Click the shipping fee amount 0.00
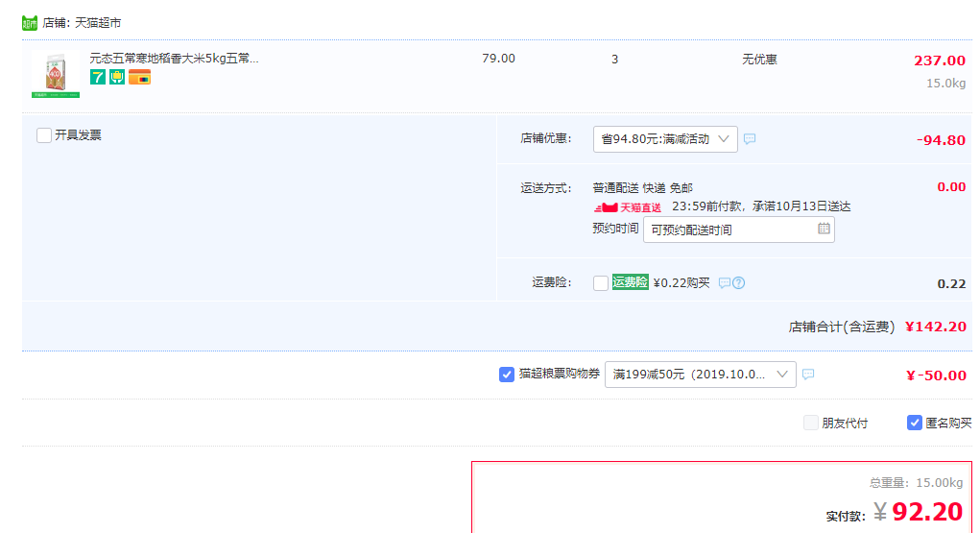Image resolution: width=980 pixels, height=533 pixels. tap(951, 187)
